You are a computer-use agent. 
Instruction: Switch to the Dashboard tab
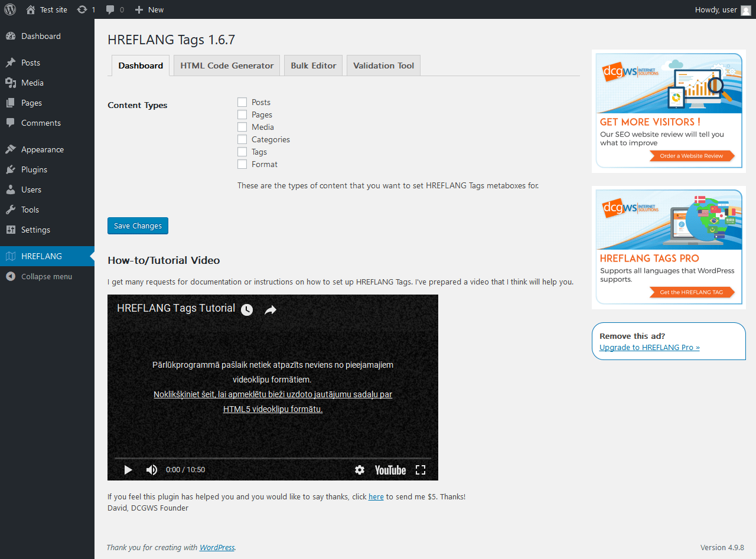click(x=141, y=66)
